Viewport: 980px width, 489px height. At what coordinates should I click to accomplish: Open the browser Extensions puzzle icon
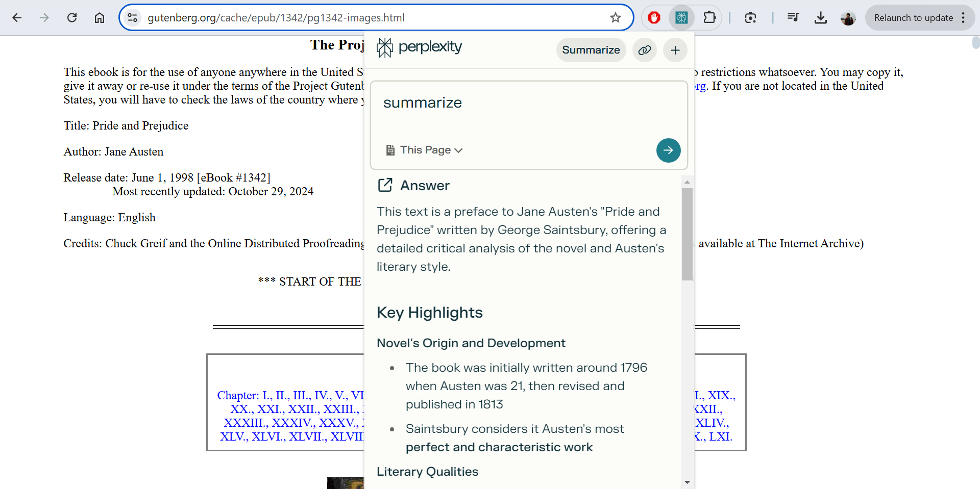coord(709,18)
